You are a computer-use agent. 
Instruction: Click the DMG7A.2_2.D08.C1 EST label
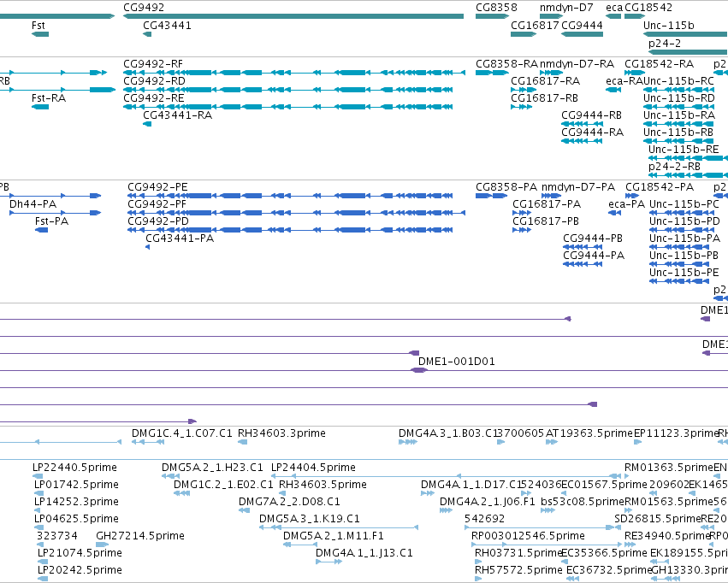(289, 503)
